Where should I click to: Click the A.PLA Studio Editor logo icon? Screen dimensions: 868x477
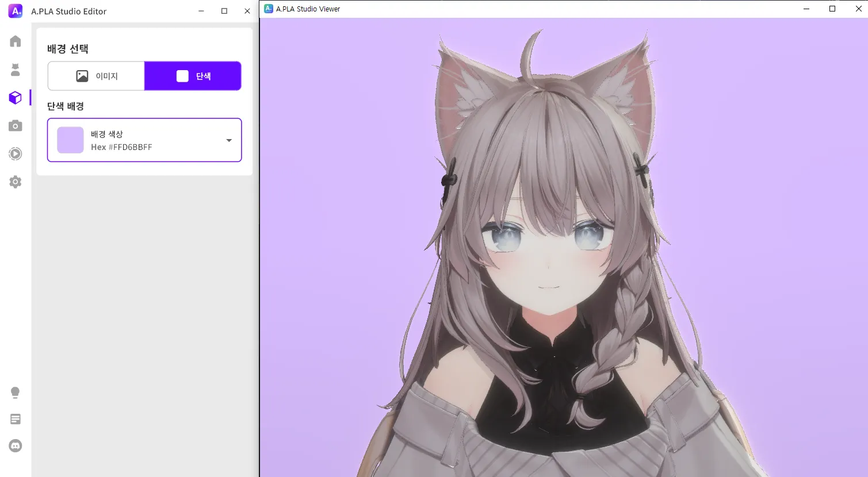click(x=16, y=11)
